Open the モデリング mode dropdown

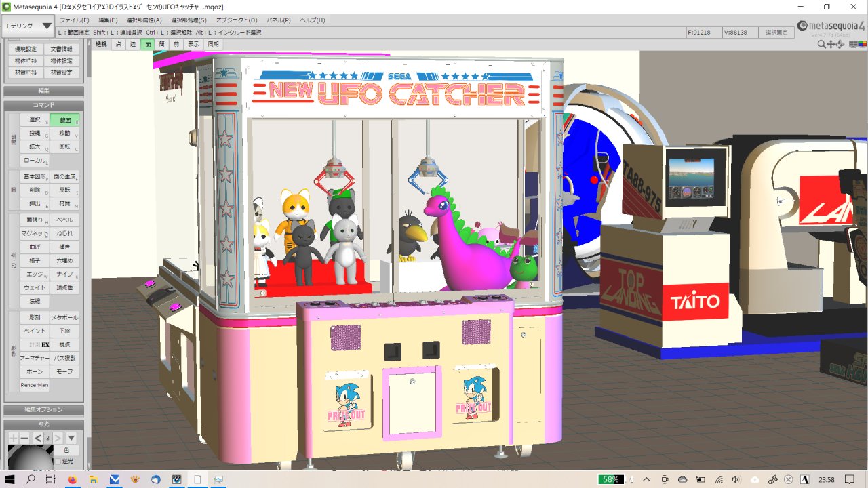[x=28, y=26]
